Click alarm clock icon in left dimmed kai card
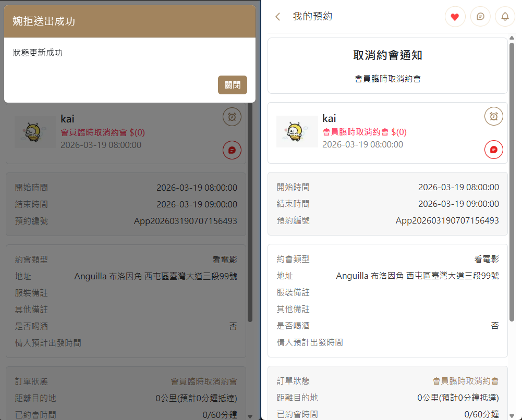Screen dimensions: 522x420 [232, 117]
